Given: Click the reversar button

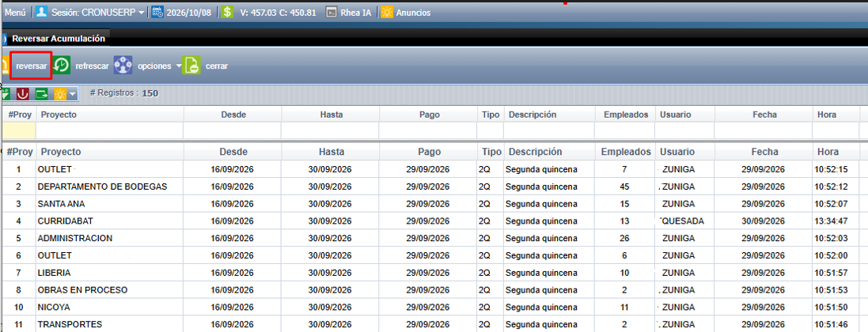Looking at the screenshot, I should click(32, 66).
